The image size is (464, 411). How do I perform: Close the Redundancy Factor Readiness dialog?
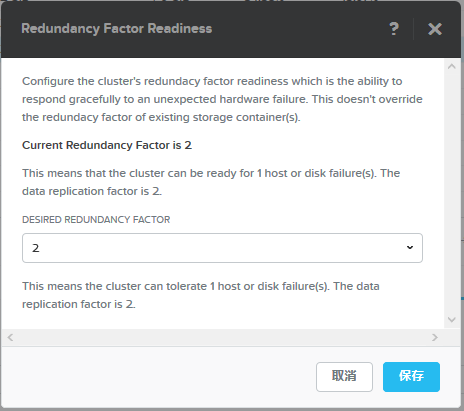tap(435, 29)
